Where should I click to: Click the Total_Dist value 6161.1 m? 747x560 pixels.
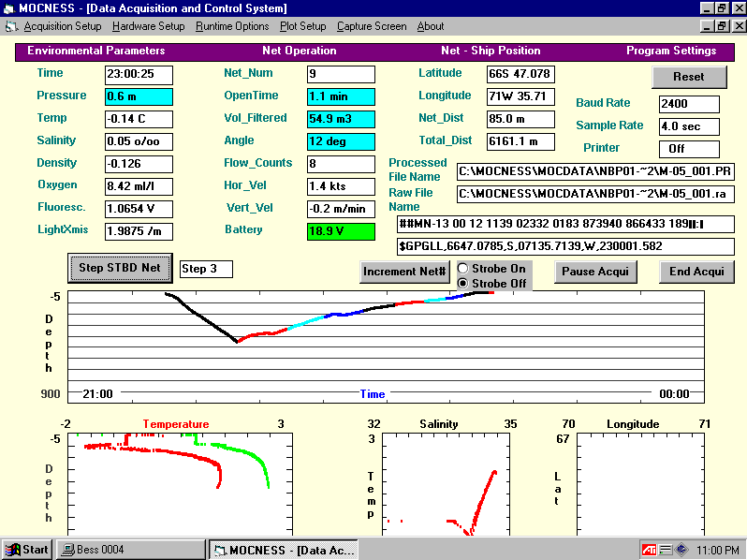pyautogui.click(x=520, y=141)
